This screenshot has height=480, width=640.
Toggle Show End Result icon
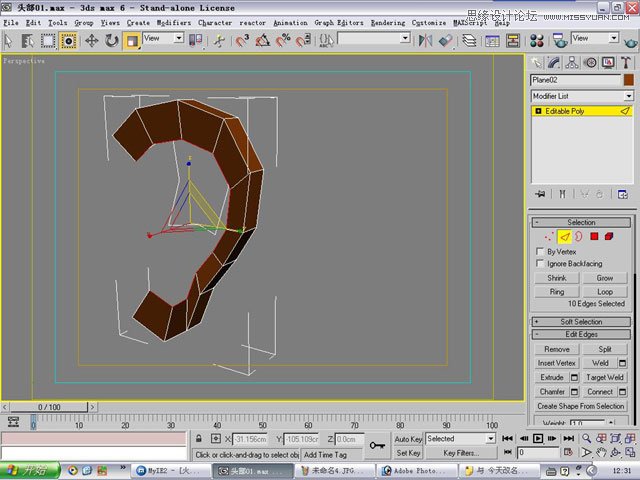point(562,194)
